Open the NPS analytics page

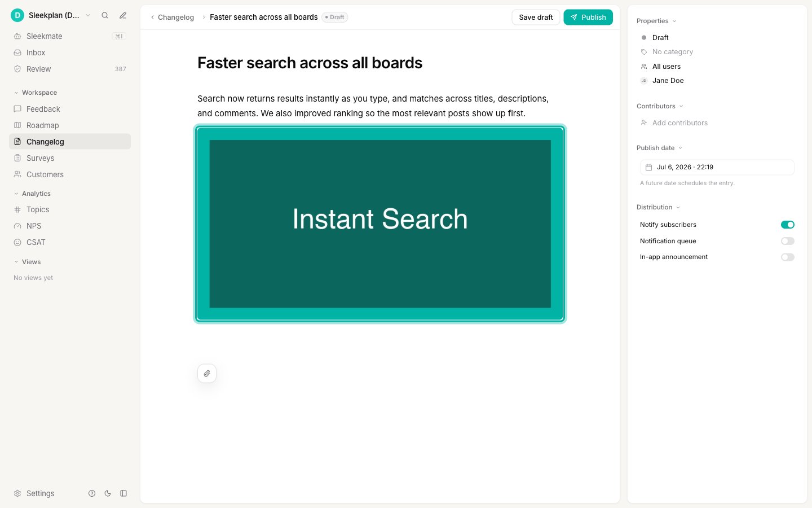pos(70,226)
